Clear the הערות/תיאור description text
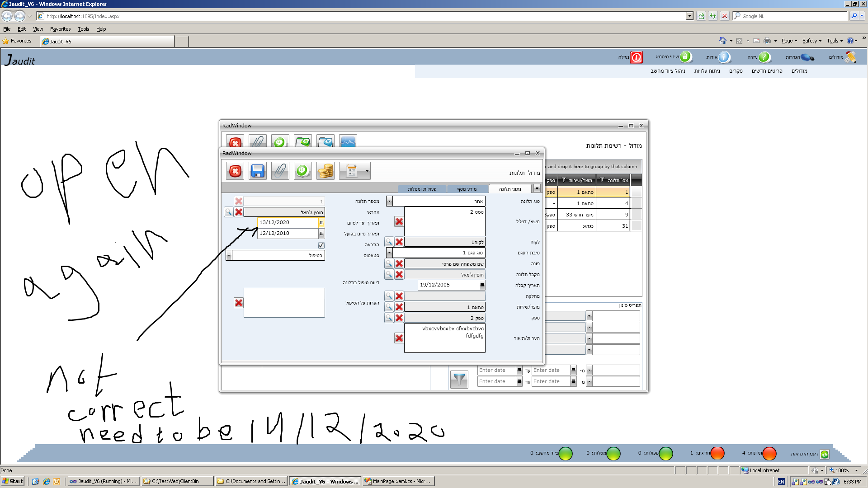Image resolution: width=868 pixels, height=488 pixels. tap(399, 338)
